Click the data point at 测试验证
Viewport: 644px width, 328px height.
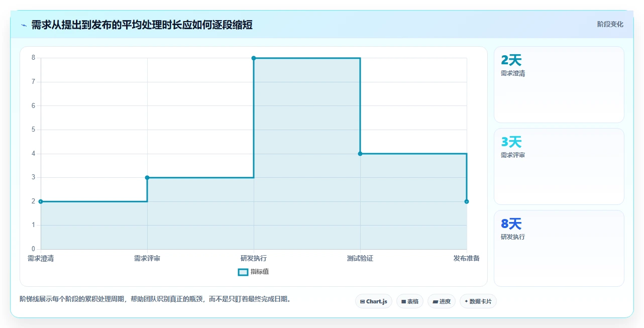pos(360,154)
